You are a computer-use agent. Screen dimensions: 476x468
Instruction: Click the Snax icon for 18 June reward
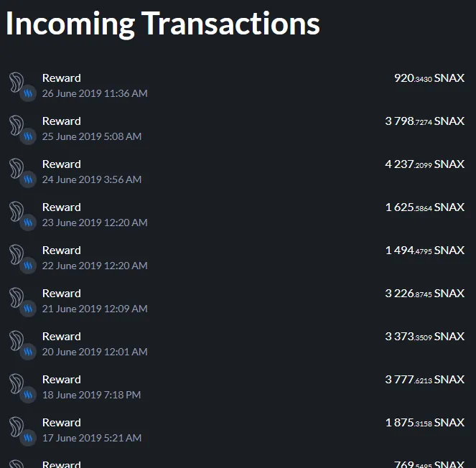coord(17,385)
